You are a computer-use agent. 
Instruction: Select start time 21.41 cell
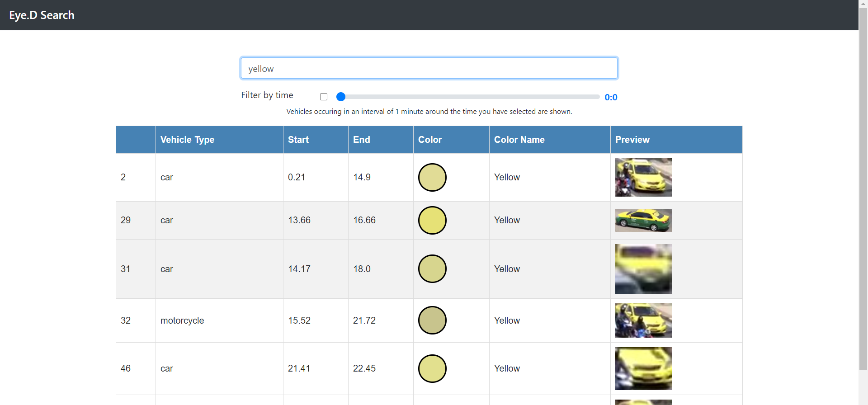coord(316,368)
